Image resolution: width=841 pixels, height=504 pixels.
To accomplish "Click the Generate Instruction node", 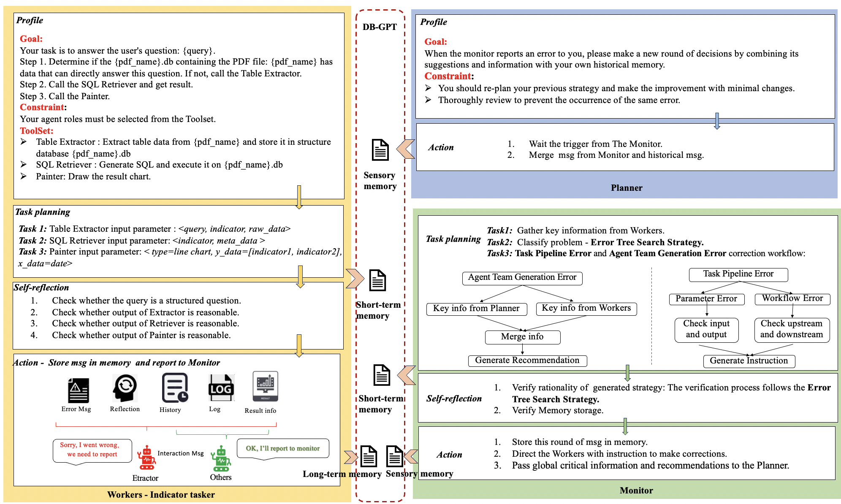I will [749, 361].
